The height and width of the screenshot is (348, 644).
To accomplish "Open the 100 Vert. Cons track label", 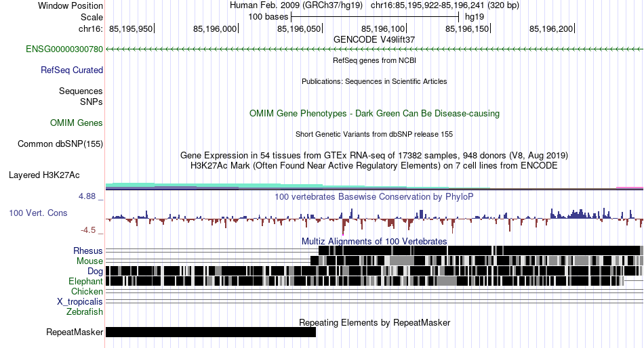I will (38, 213).
